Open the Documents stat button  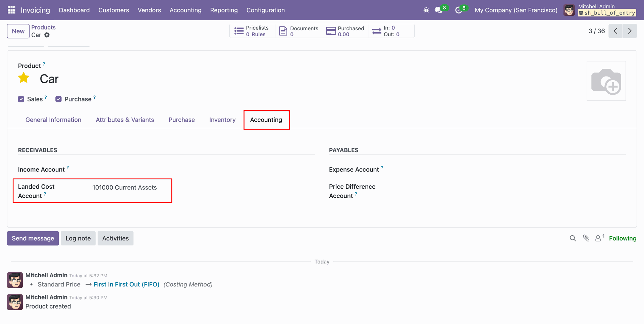(x=299, y=31)
